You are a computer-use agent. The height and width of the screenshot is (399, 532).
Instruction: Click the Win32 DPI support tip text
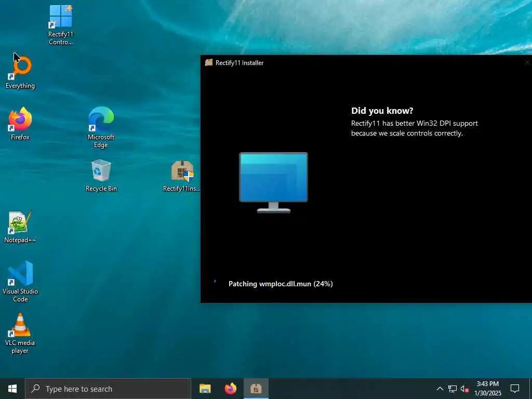414,128
